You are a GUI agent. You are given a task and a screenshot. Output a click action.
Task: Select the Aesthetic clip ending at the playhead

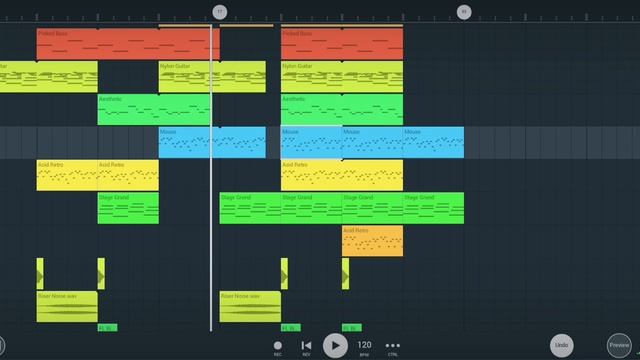(x=154, y=109)
